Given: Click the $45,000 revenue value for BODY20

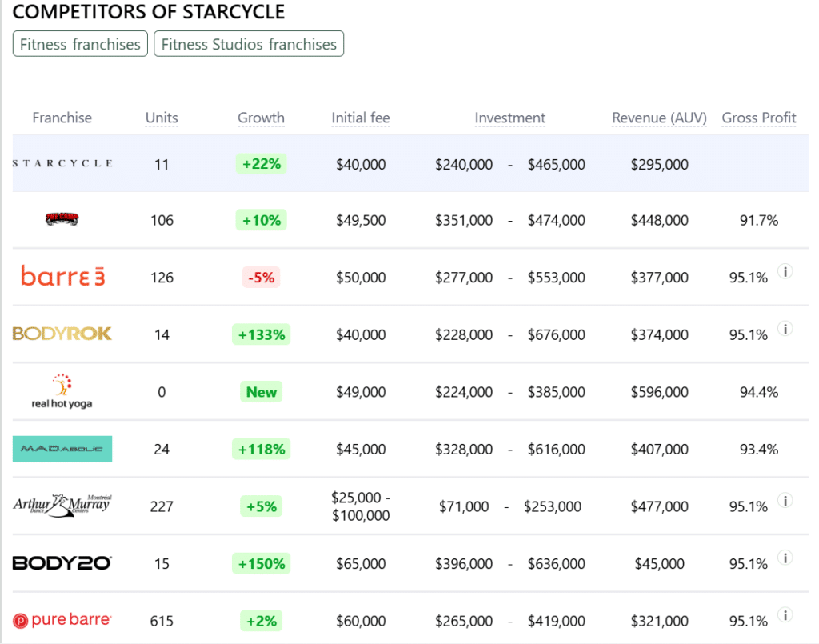Looking at the screenshot, I should pos(659,564).
